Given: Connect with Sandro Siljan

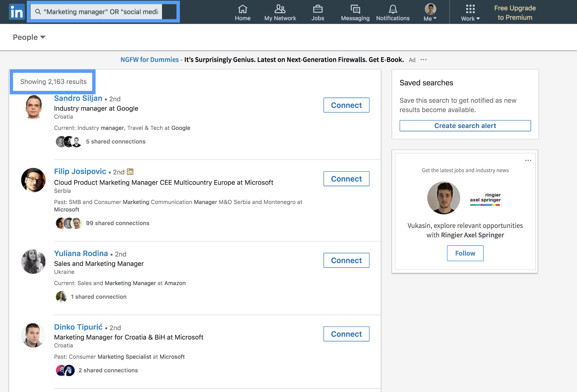Looking at the screenshot, I should pyautogui.click(x=346, y=105).
